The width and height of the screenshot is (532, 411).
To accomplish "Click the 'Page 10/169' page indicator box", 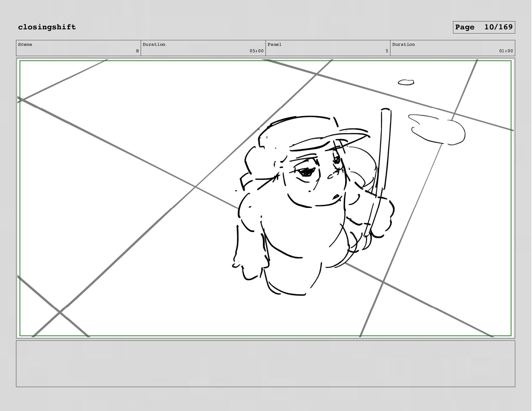I will tap(484, 27).
